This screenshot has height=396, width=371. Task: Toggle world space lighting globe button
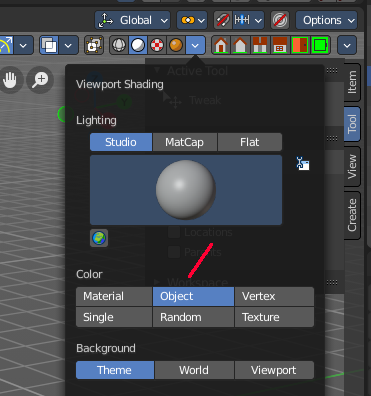click(99, 238)
